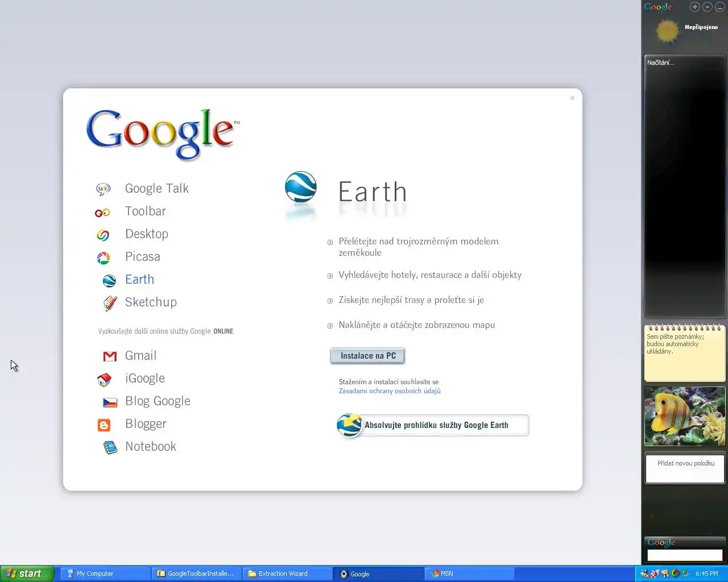Click the Toolbar product icon
This screenshot has width=728, height=582.
pos(102,213)
